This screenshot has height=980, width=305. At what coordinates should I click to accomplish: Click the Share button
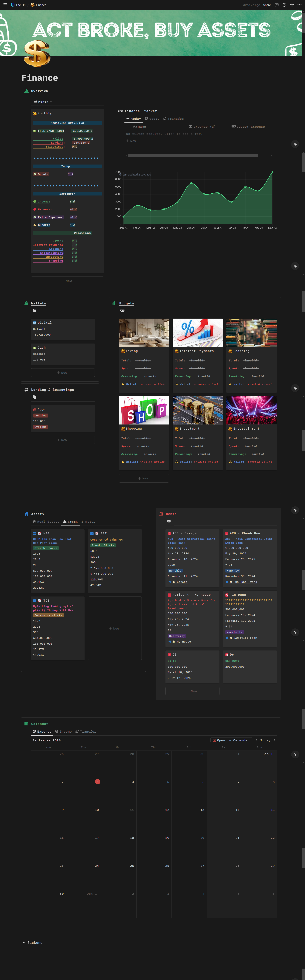pos(267,5)
